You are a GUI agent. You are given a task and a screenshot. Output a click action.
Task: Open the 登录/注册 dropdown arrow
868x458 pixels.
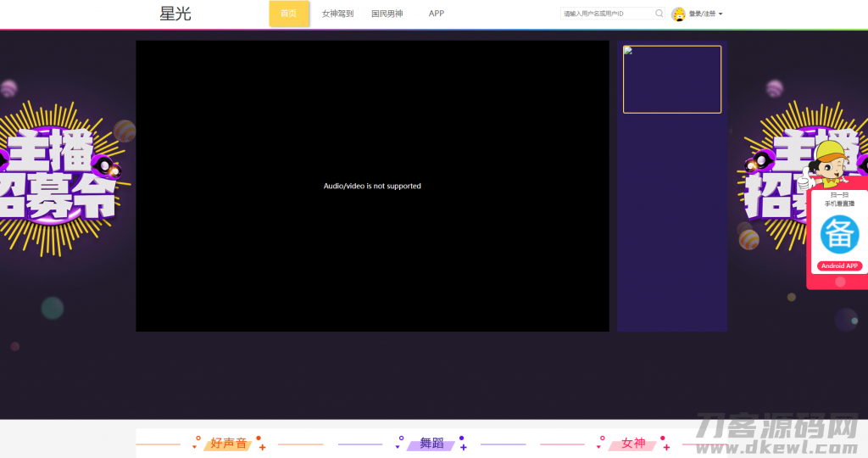click(721, 14)
